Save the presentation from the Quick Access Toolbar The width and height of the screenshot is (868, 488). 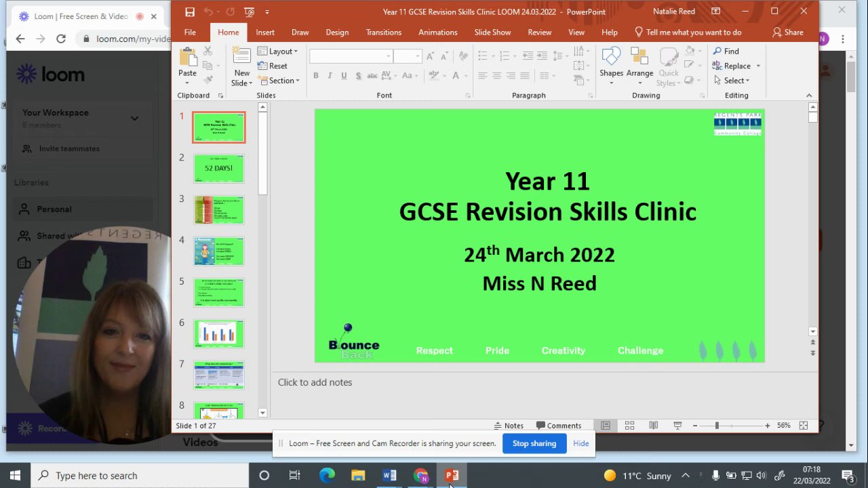pyautogui.click(x=190, y=12)
